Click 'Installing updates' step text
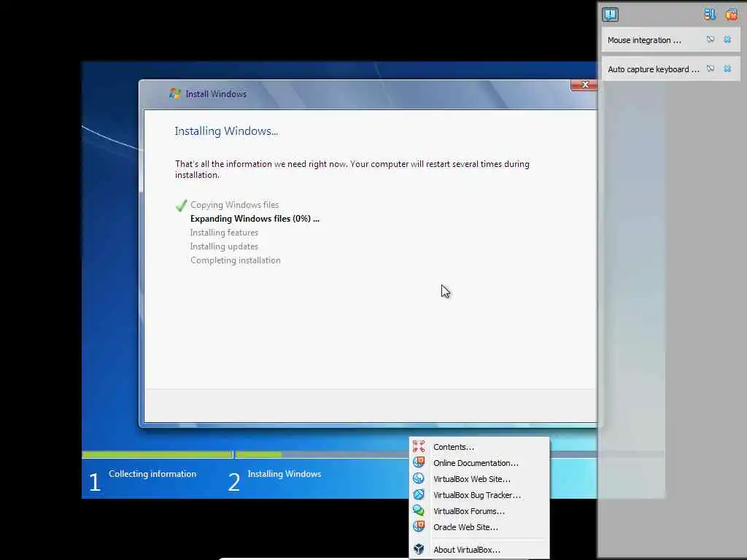This screenshot has width=747, height=560. 224,246
